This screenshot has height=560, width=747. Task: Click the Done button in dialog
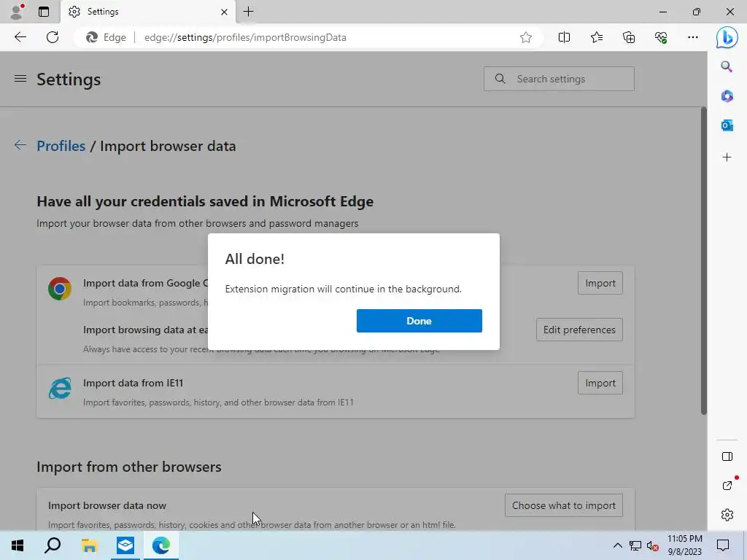click(419, 321)
